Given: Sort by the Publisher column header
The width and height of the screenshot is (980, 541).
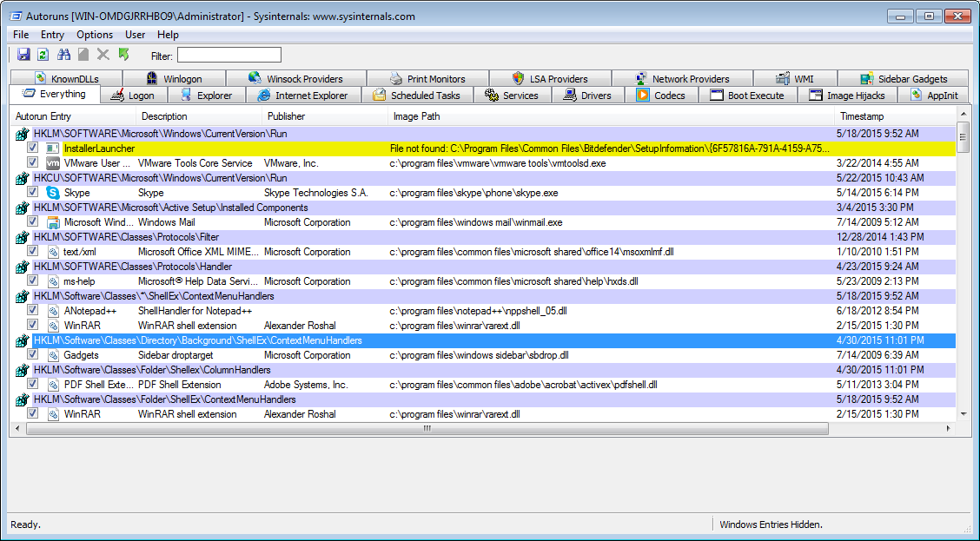Looking at the screenshot, I should pyautogui.click(x=325, y=116).
